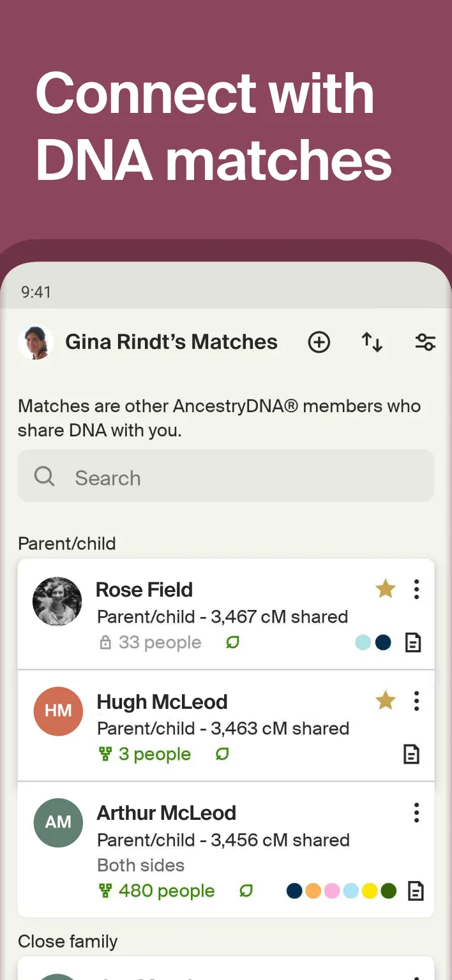Viewport: 452px width, 980px height.
Task: Tap the add new match plus icon
Action: (319, 342)
